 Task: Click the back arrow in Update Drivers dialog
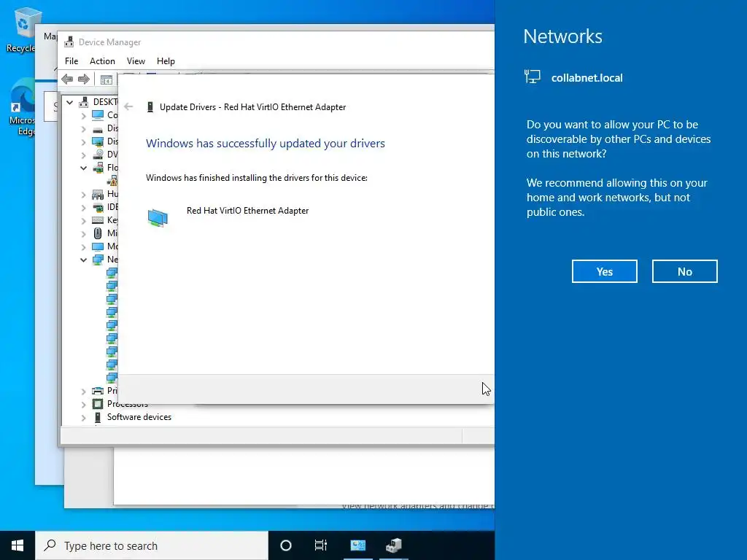pyautogui.click(x=128, y=106)
